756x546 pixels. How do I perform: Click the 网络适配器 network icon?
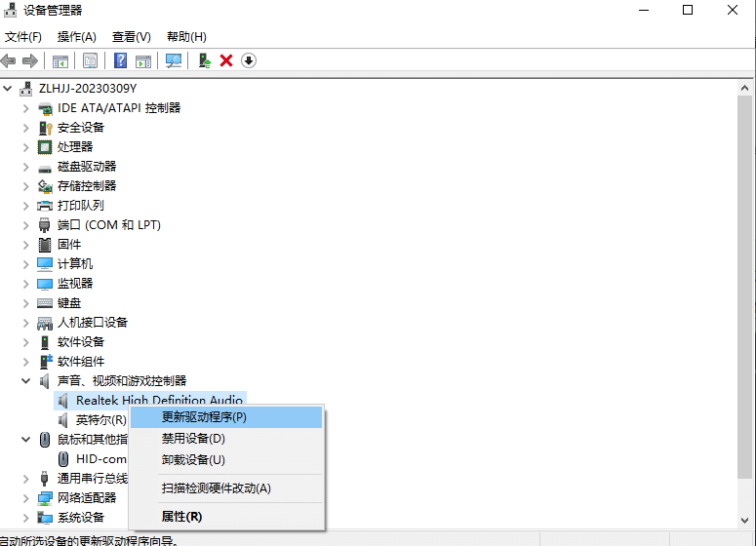coord(45,498)
